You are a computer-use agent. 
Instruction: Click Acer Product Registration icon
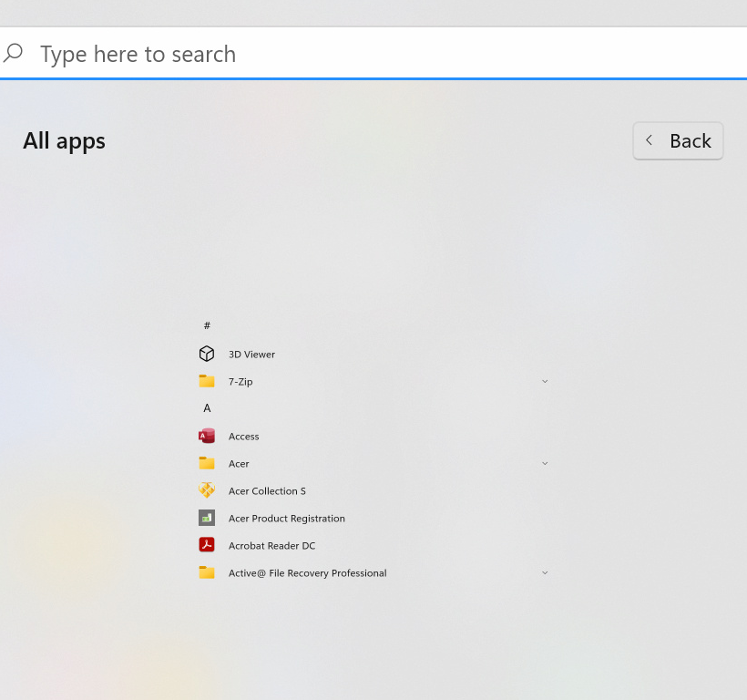click(x=206, y=518)
